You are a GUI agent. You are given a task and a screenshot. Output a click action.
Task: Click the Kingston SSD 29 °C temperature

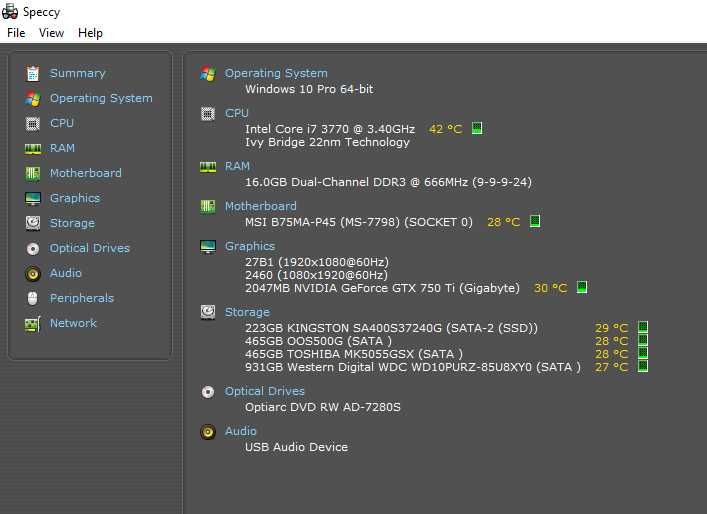pyautogui.click(x=611, y=328)
